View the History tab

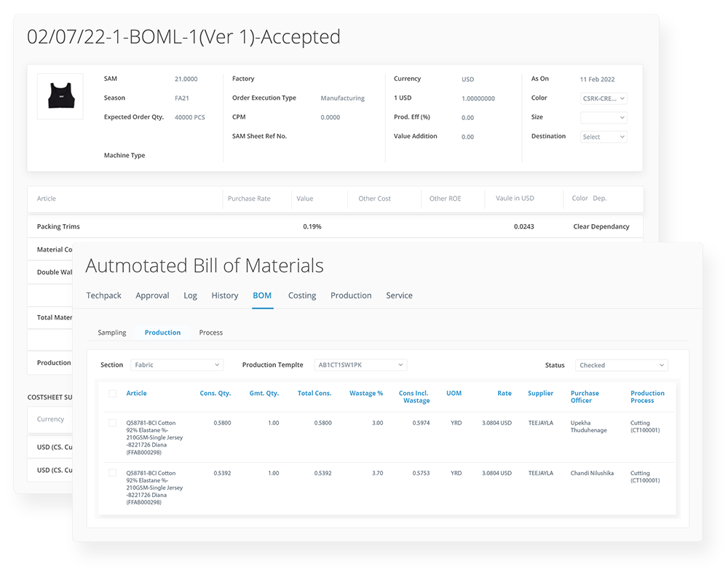[x=224, y=295]
